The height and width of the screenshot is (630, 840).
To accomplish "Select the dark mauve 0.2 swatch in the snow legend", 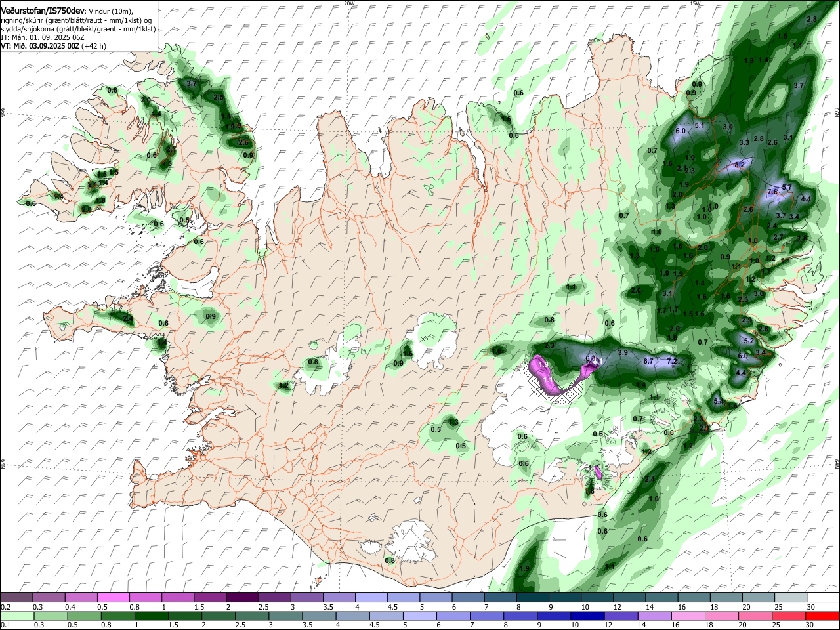I will [x=16, y=598].
